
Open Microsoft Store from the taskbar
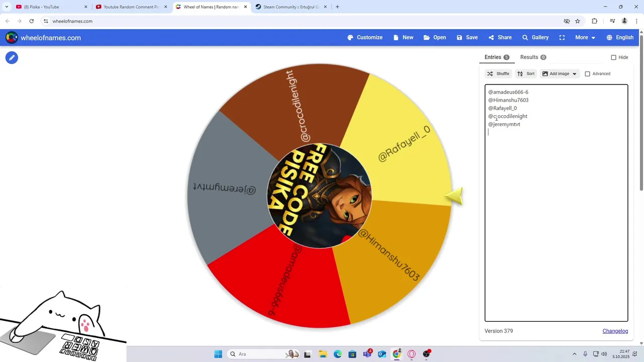pyautogui.click(x=352, y=354)
